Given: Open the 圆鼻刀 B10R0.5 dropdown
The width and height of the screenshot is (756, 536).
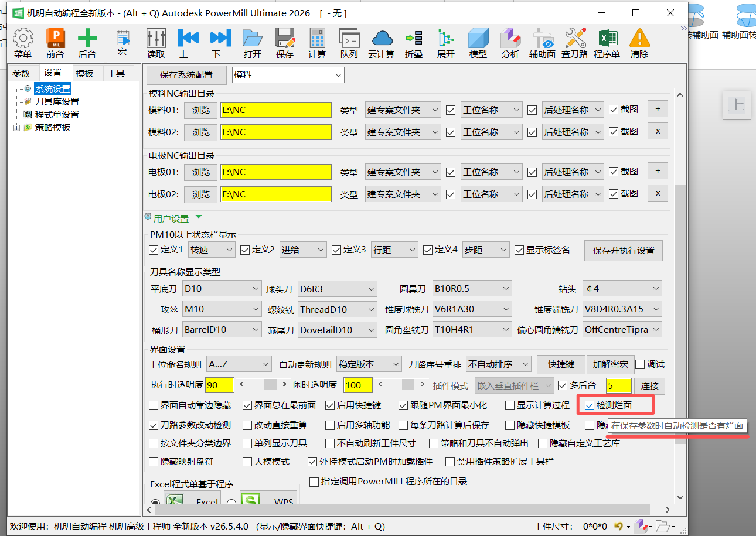Looking at the screenshot, I should 472,289.
